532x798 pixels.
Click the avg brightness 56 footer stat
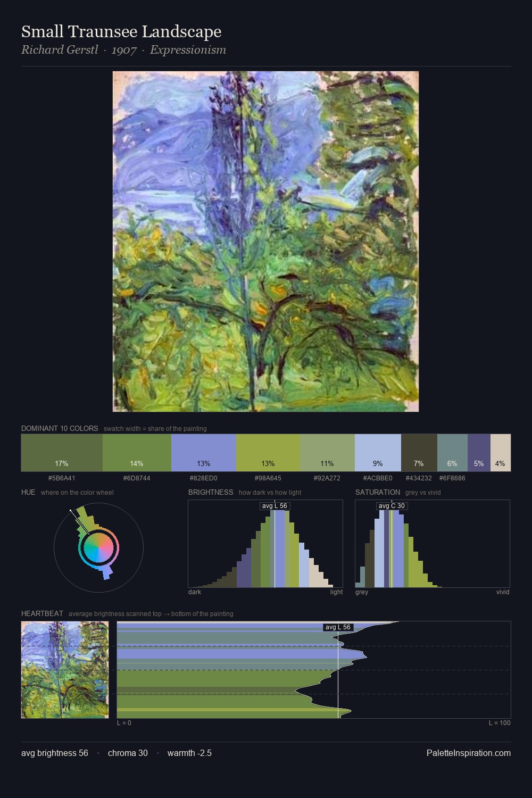55,753
